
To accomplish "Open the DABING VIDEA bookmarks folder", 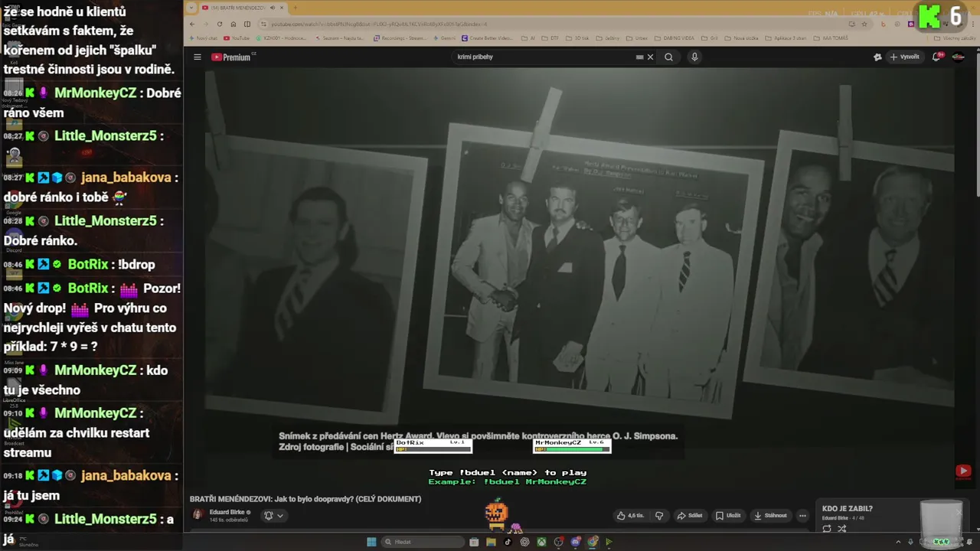I will pyautogui.click(x=673, y=37).
